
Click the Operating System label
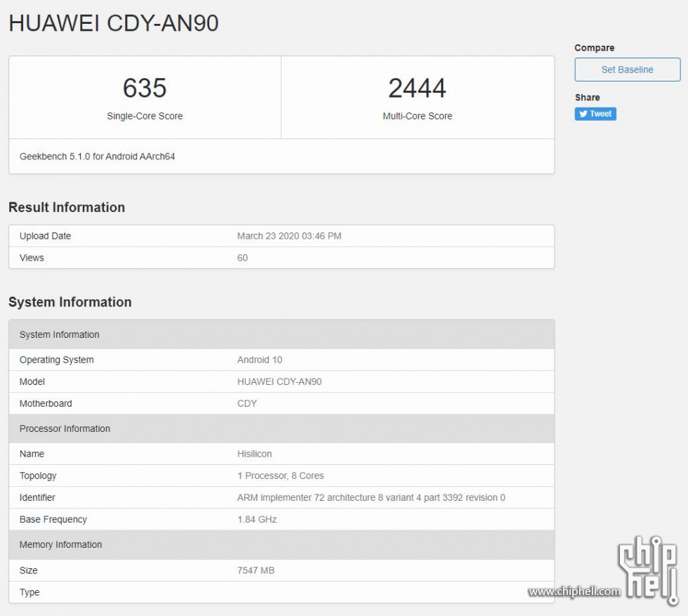pyautogui.click(x=57, y=360)
